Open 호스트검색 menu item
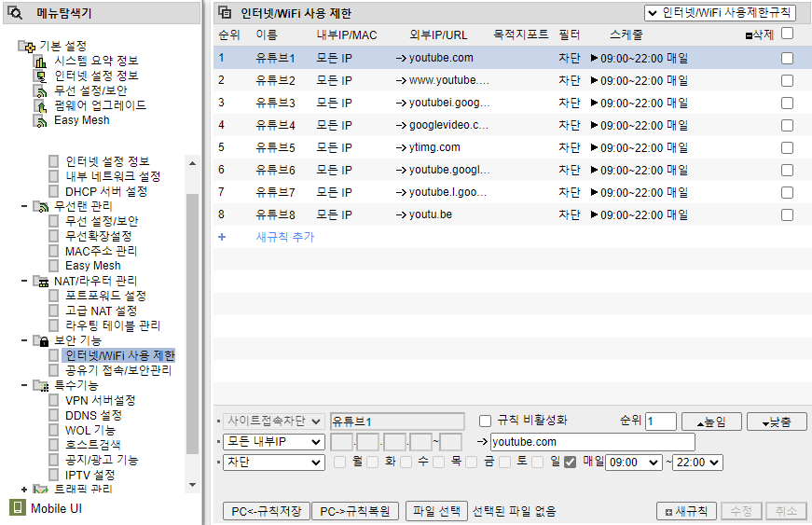This screenshot has width=812, height=525. coord(92,445)
